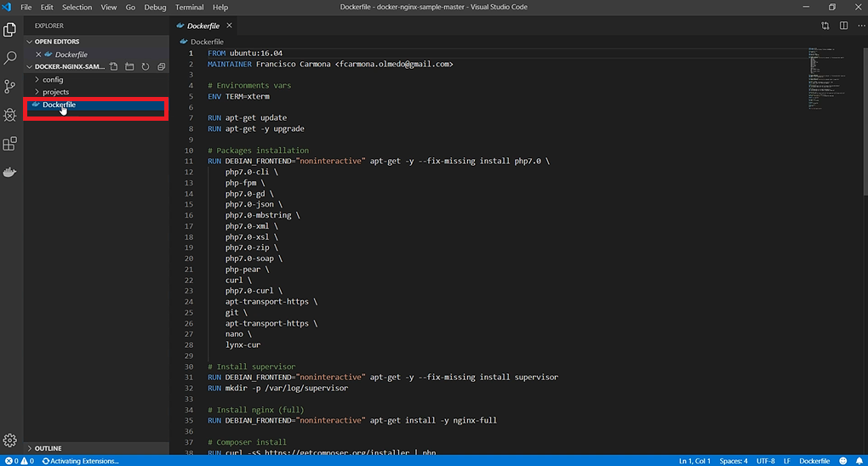Split the editor to the right
The width and height of the screenshot is (868, 466).
tap(843, 26)
